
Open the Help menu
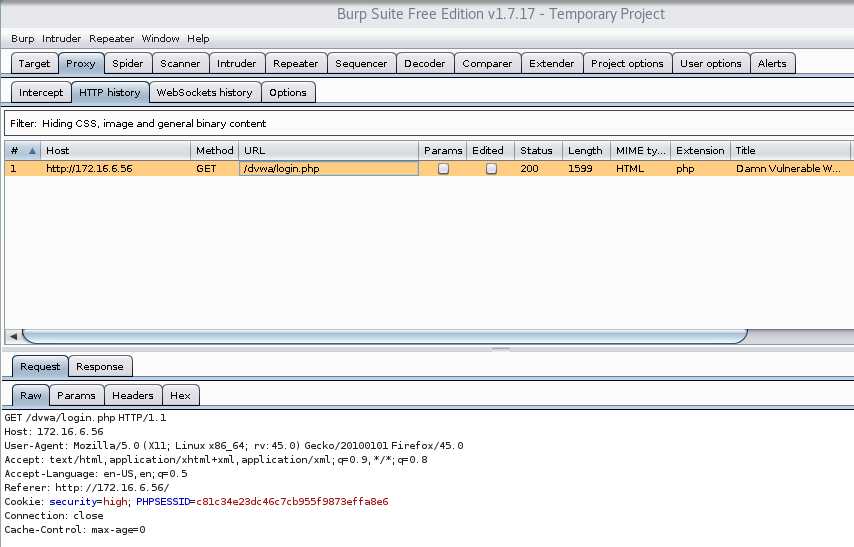tap(198, 39)
